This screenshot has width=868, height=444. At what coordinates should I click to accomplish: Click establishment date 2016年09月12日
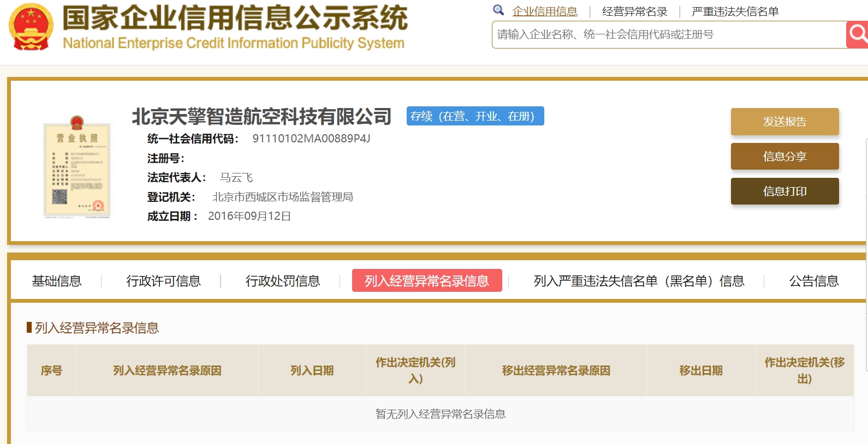249,216
